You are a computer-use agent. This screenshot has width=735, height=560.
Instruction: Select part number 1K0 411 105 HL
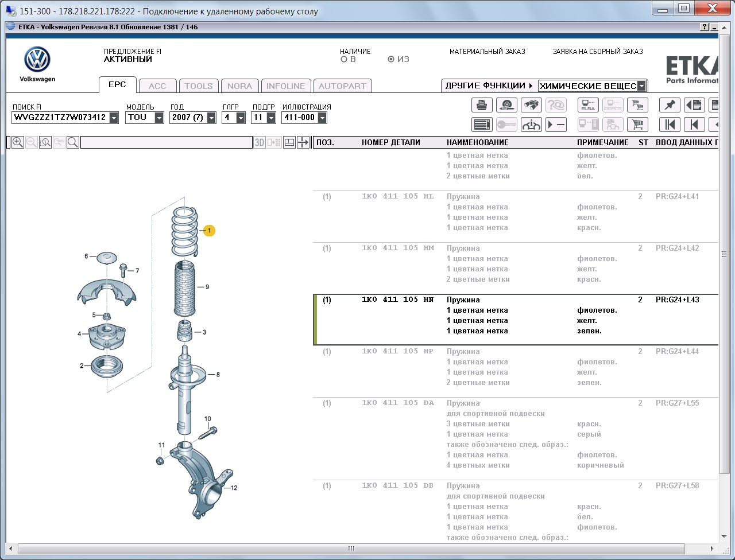(397, 196)
